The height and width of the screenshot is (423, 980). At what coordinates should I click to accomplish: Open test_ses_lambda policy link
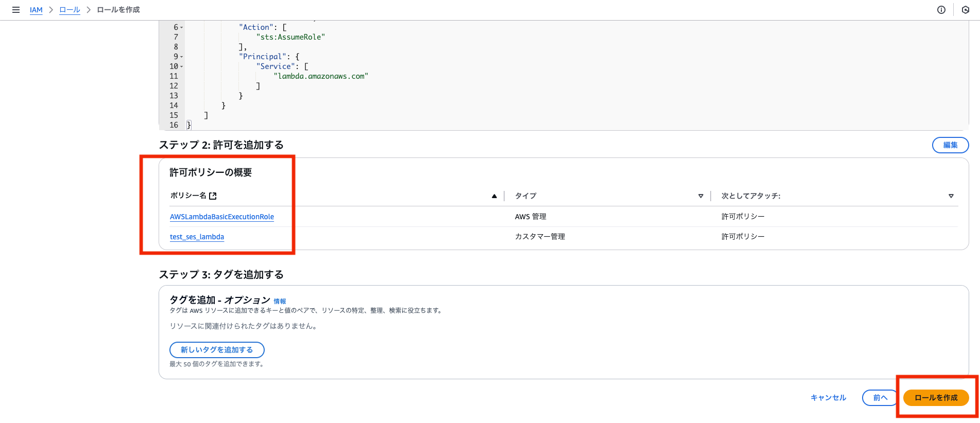(x=197, y=237)
